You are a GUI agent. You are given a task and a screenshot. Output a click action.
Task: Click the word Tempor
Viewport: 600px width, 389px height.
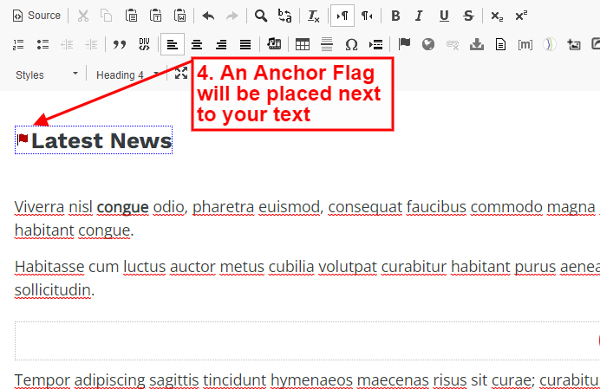42,380
